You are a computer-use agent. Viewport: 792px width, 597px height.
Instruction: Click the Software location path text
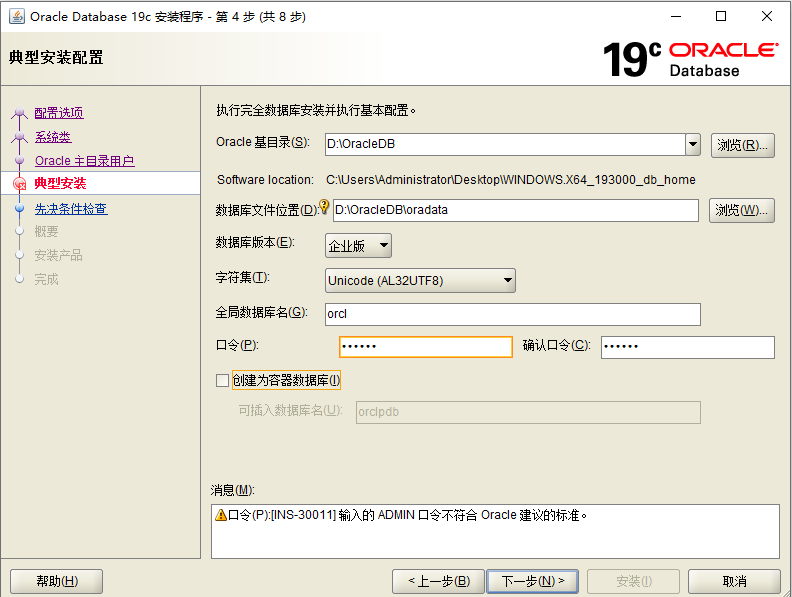click(511, 180)
